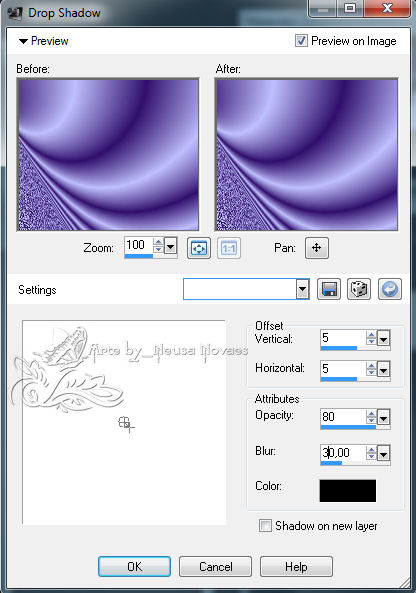Viewport: 416px width, 593px height.
Task: Click the offset crosshair in shadow preview
Action: click(126, 424)
